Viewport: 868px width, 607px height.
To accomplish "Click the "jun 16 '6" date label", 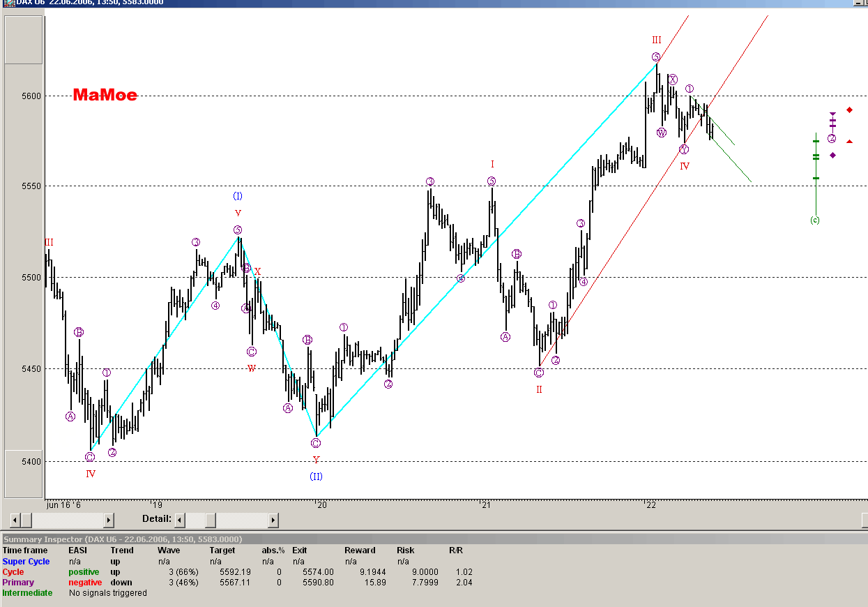I will point(63,504).
